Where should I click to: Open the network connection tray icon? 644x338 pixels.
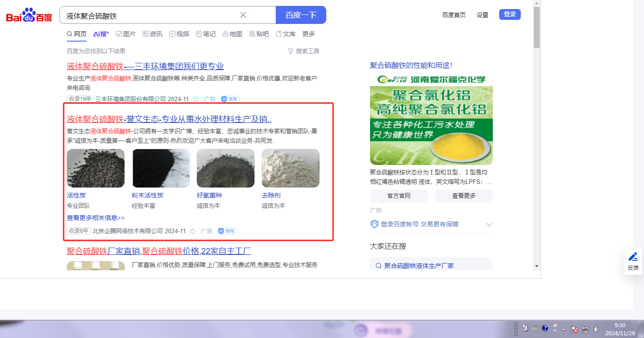click(x=585, y=329)
